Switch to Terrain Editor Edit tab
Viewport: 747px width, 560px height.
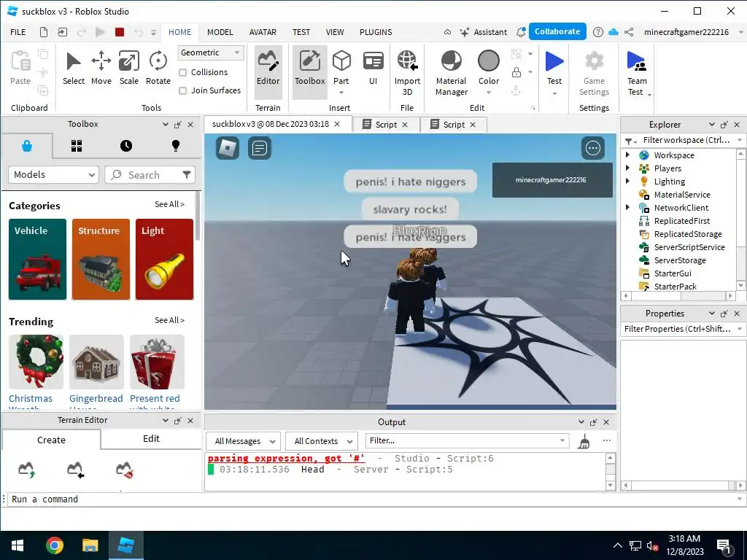coord(151,439)
